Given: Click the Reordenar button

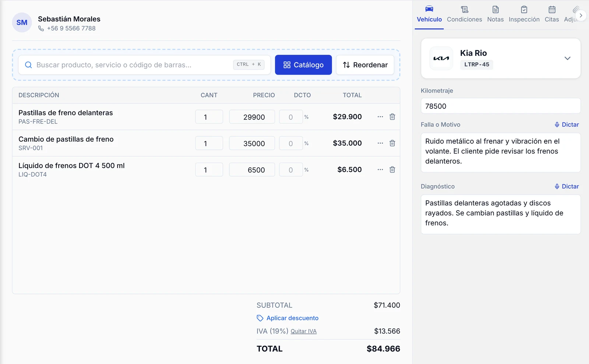Looking at the screenshot, I should pos(365,65).
